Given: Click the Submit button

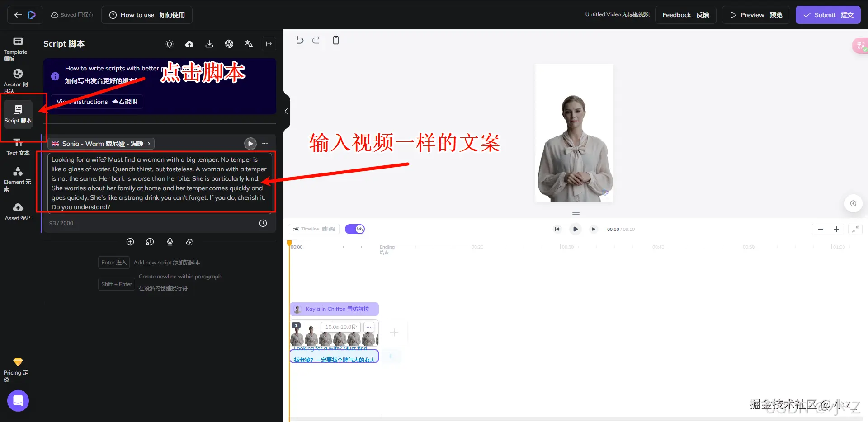Looking at the screenshot, I should click(828, 15).
